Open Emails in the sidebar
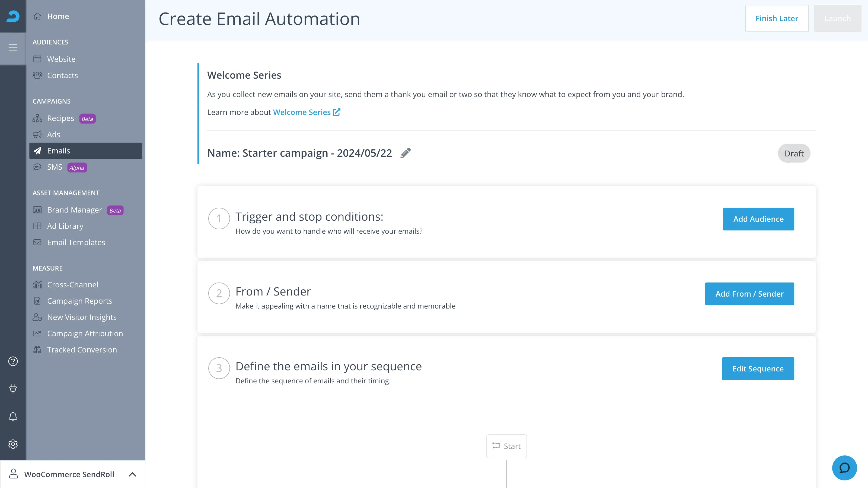868x488 pixels. (86, 150)
